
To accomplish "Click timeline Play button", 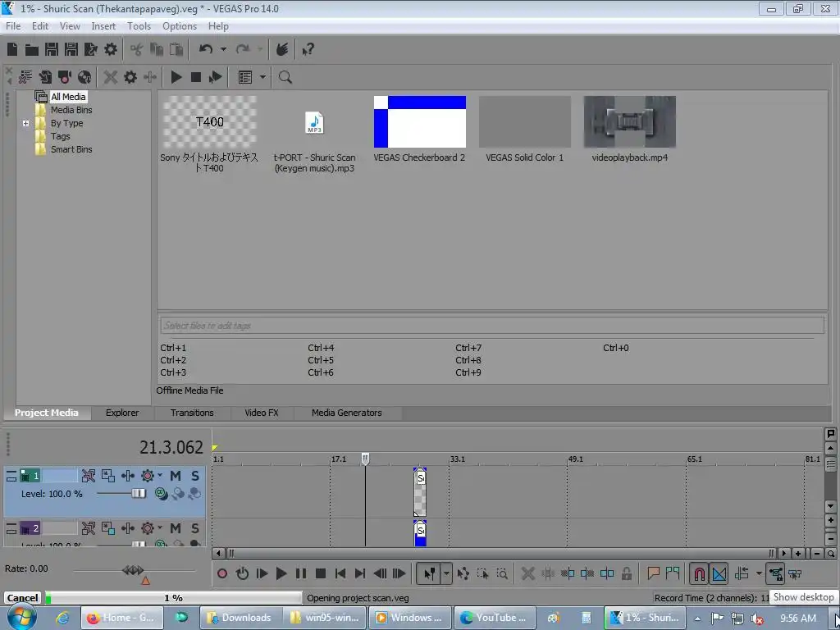I will point(281,573).
